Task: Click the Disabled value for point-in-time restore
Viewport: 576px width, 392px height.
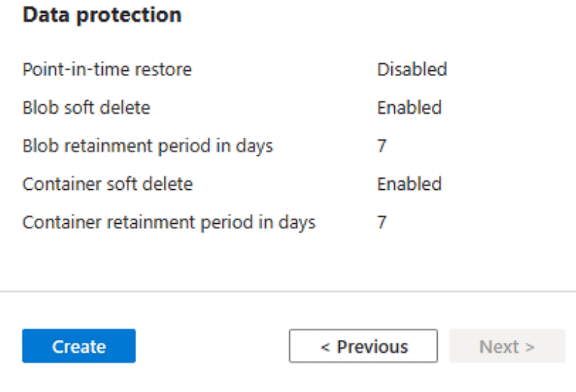Action: coord(412,70)
